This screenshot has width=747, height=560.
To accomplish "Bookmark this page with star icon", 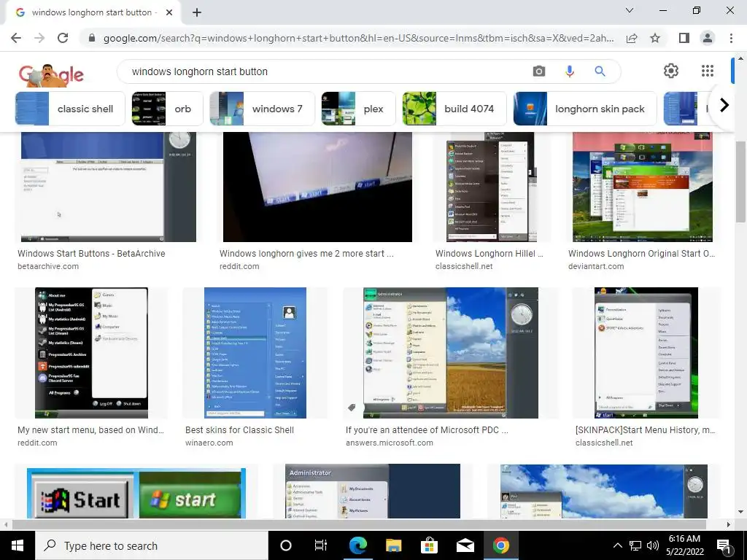I will [x=655, y=38].
